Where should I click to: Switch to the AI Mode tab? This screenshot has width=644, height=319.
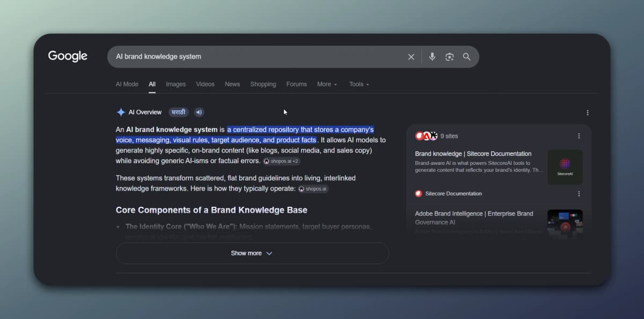click(x=127, y=84)
